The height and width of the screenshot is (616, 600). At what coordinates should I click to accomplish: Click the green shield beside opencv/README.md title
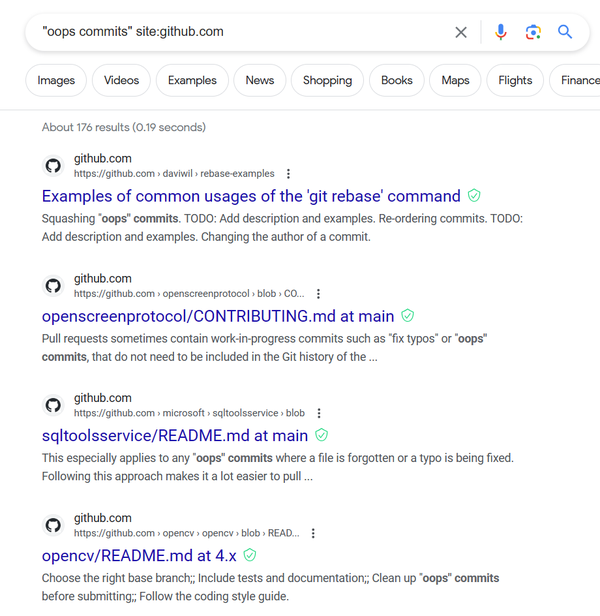(250, 555)
